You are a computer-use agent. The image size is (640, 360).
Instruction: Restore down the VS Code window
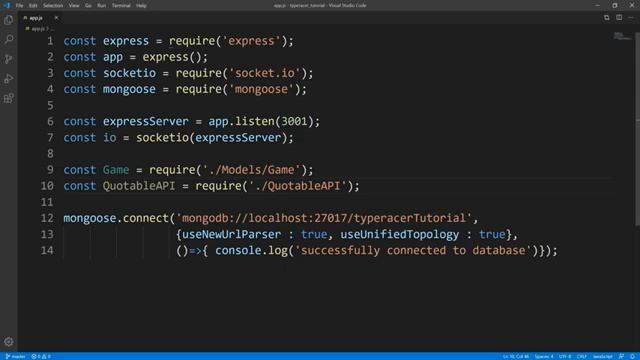coord(615,5)
